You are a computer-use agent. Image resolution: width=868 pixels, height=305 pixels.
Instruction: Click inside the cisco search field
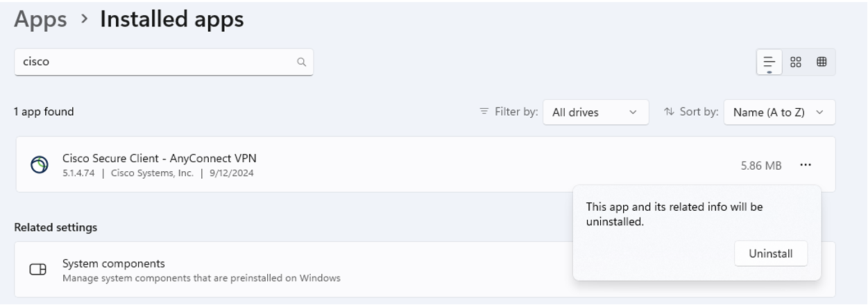click(153, 62)
